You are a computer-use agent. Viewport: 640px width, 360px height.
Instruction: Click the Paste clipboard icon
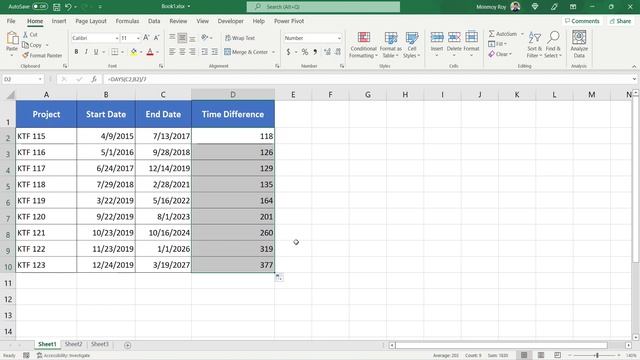(x=12, y=38)
